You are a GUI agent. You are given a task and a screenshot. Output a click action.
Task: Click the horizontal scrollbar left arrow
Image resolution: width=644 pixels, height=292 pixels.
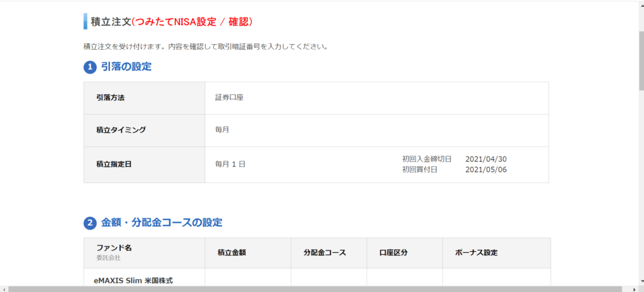click(4, 289)
